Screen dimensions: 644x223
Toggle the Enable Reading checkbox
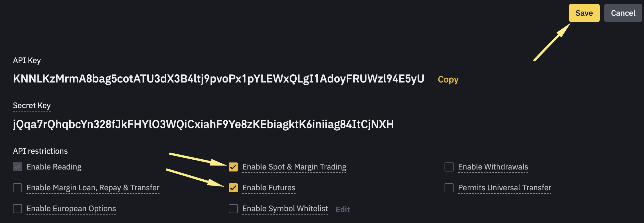(17, 167)
